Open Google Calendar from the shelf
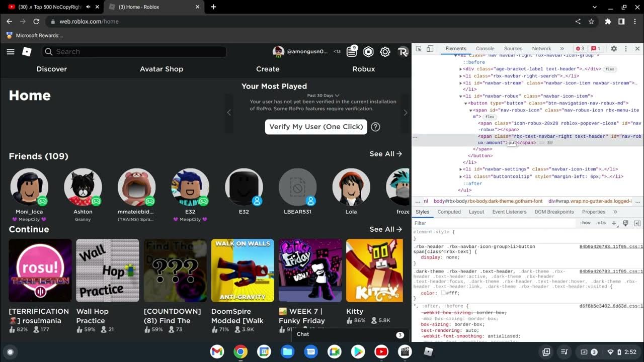This screenshot has height=362, width=644. [x=264, y=352]
